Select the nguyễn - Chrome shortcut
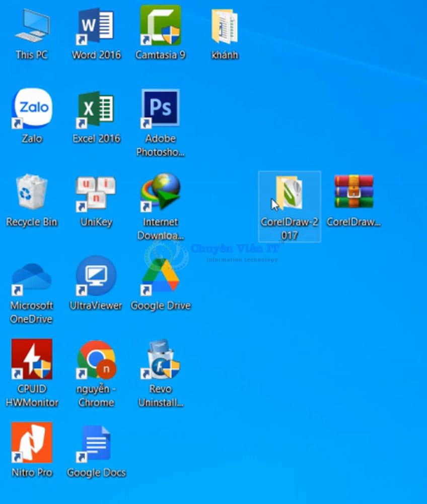 coord(96,360)
